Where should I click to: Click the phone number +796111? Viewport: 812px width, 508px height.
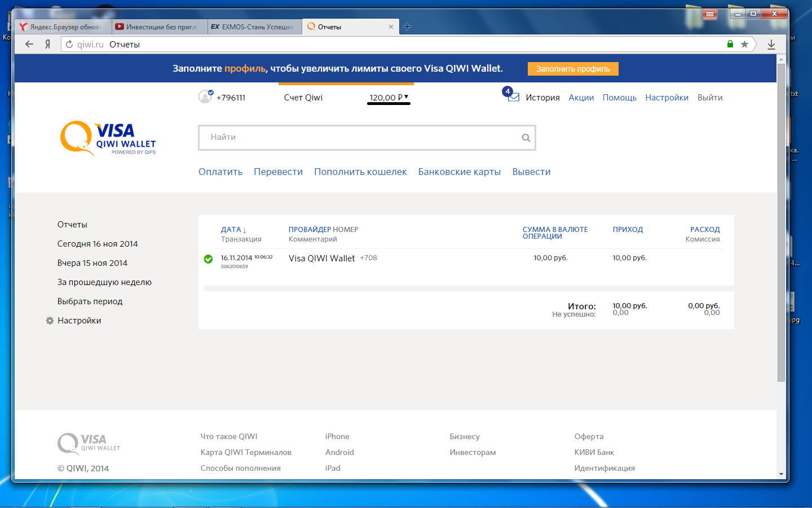pyautogui.click(x=231, y=98)
